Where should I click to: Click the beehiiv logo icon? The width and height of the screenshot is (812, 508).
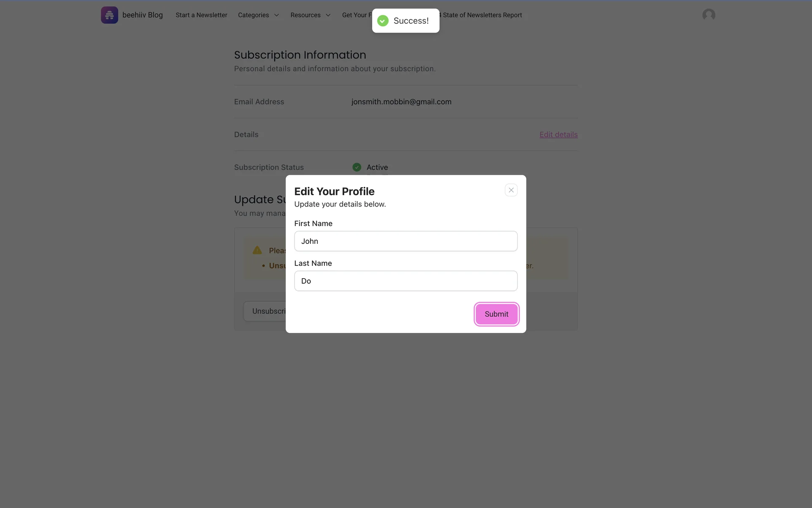pyautogui.click(x=109, y=15)
